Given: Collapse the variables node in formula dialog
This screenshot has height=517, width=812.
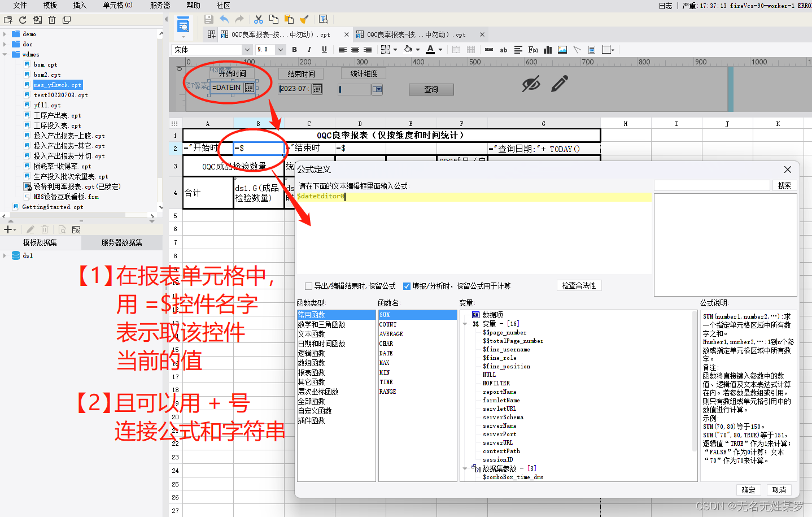Looking at the screenshot, I should [x=465, y=324].
